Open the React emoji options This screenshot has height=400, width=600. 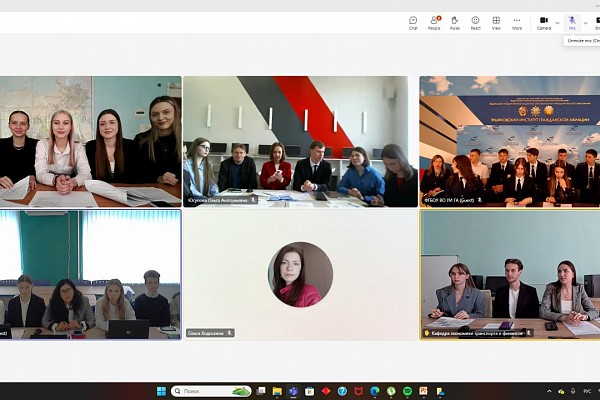click(475, 23)
